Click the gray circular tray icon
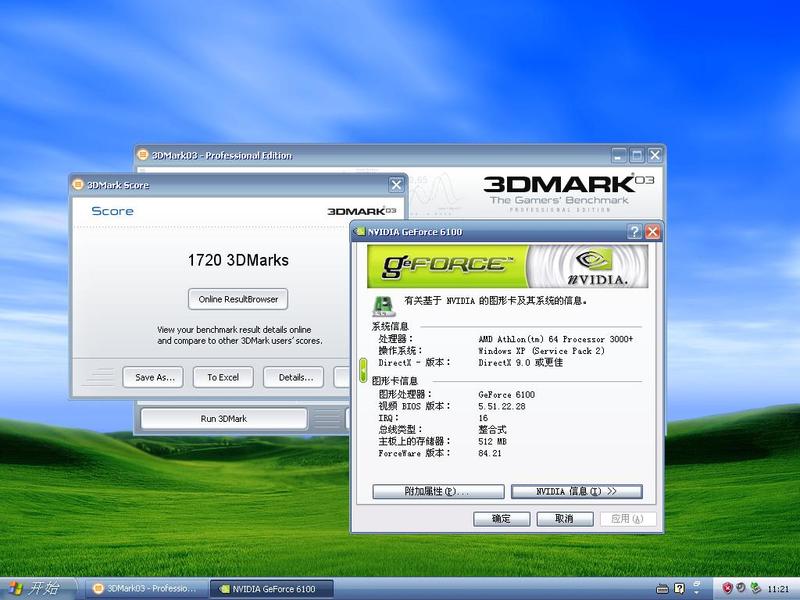This screenshot has height=600, width=800. pyautogui.click(x=740, y=588)
